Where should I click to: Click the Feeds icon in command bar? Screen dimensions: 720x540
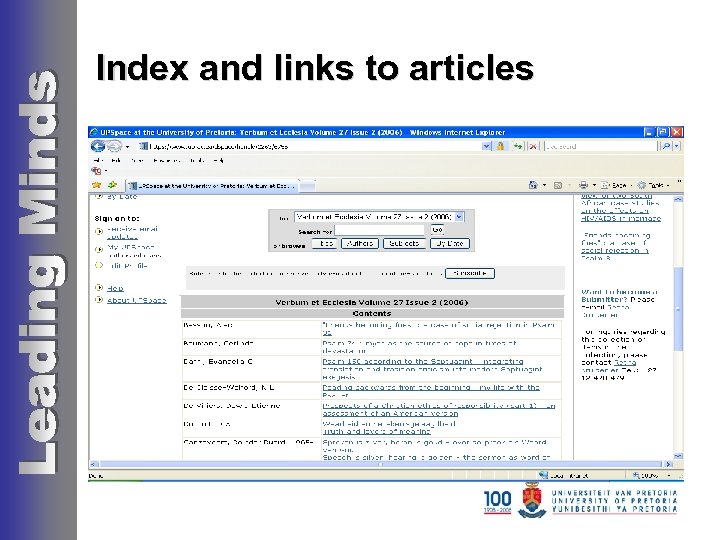[x=558, y=186]
